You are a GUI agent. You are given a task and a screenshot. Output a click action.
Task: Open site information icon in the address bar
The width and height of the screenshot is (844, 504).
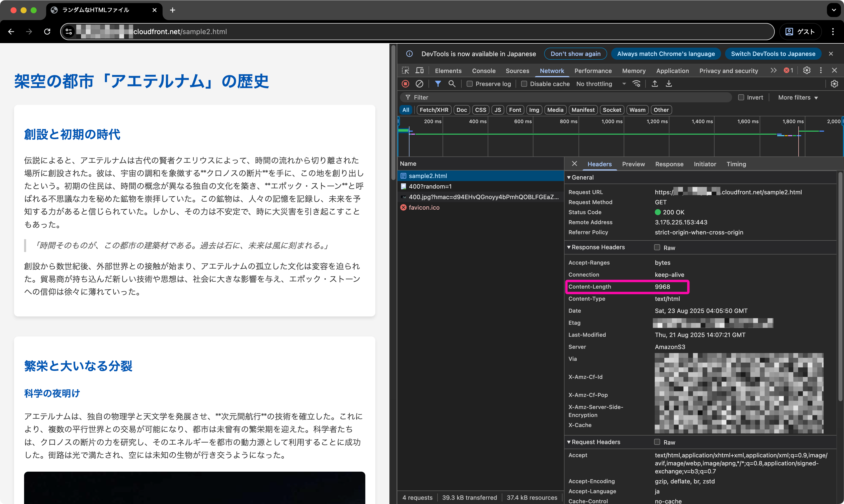click(x=69, y=32)
